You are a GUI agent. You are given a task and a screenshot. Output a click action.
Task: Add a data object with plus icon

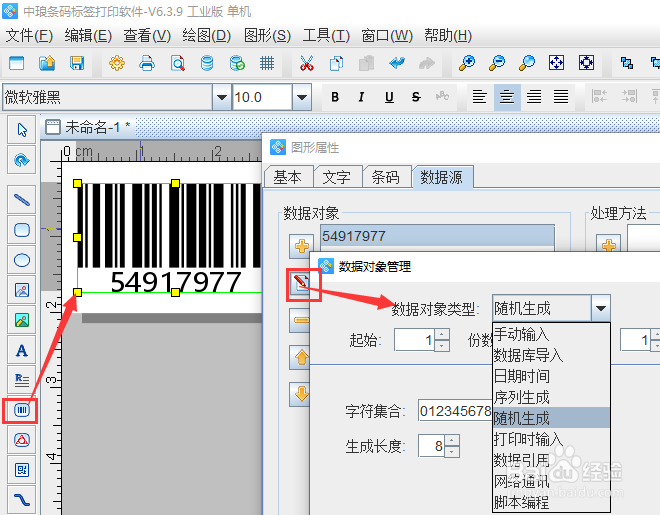tap(301, 246)
